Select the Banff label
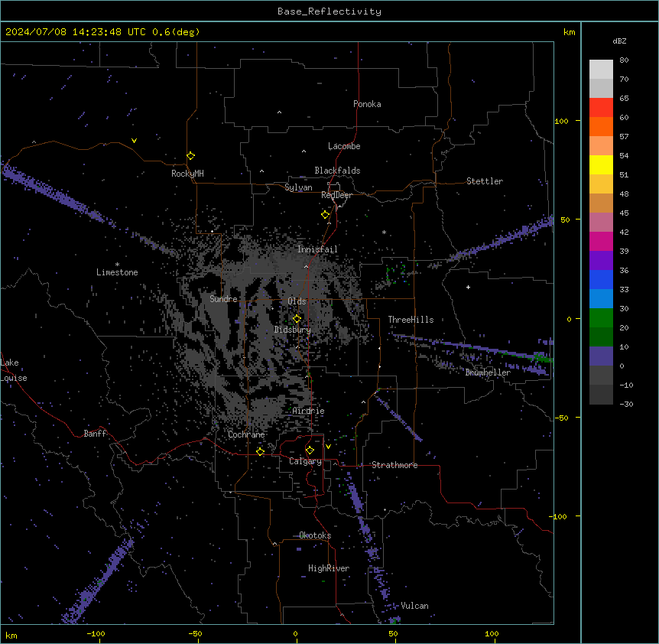The height and width of the screenshot is (644, 659). coord(95,434)
